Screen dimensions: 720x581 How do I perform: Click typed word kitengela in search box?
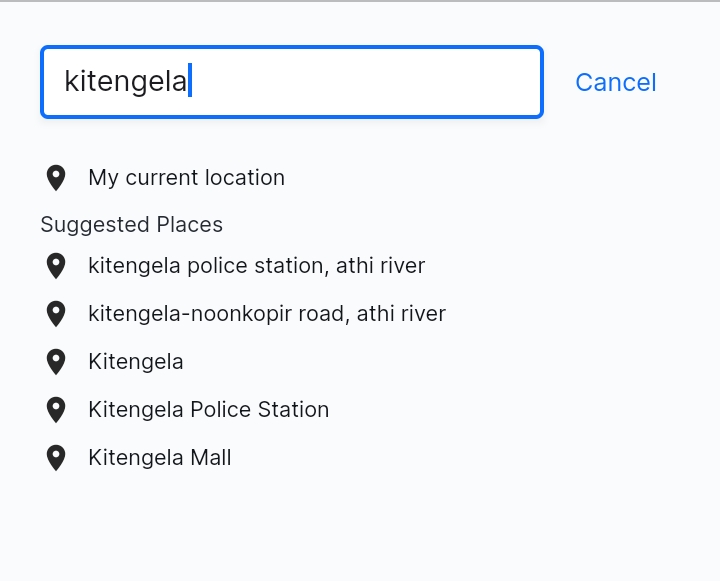point(126,82)
